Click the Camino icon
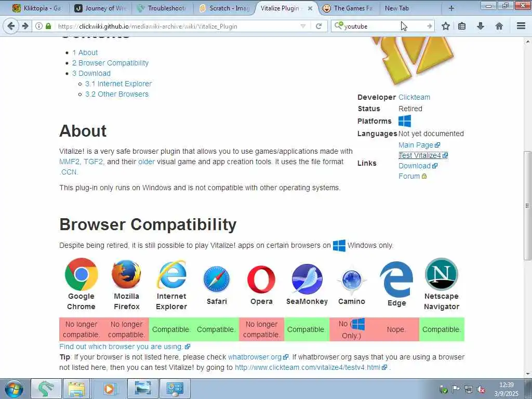This screenshot has height=399, width=532. pos(352,280)
